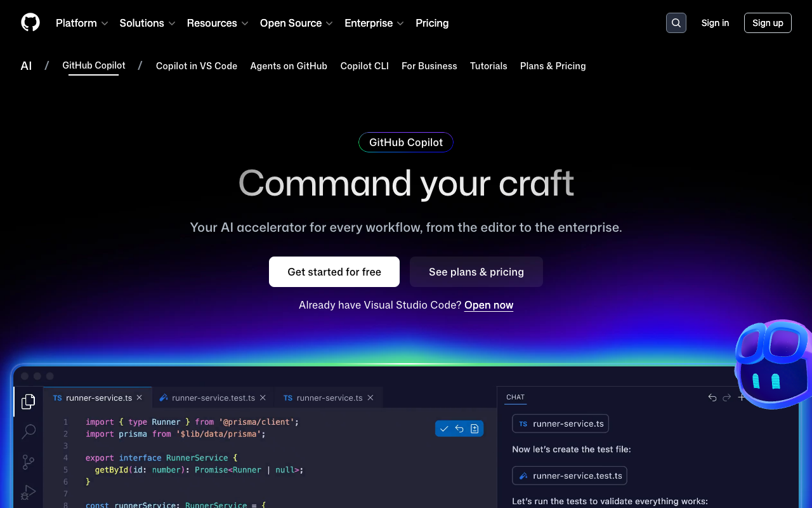The image size is (812, 508).
Task: Follow the Open now link for VS Code
Action: (x=488, y=305)
